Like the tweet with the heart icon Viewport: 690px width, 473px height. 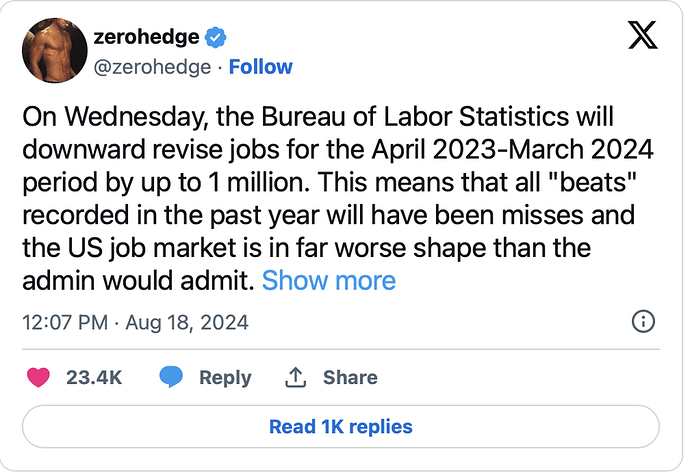[x=38, y=377]
